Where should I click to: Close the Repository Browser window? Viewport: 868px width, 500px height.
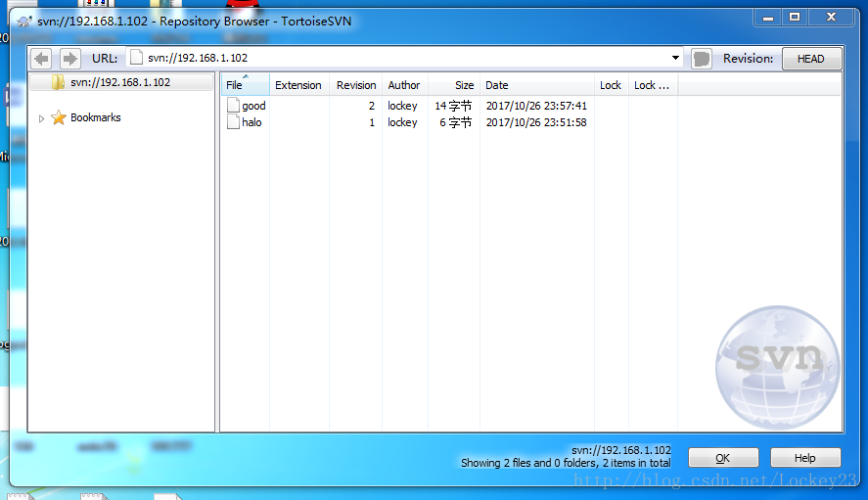tap(831, 18)
